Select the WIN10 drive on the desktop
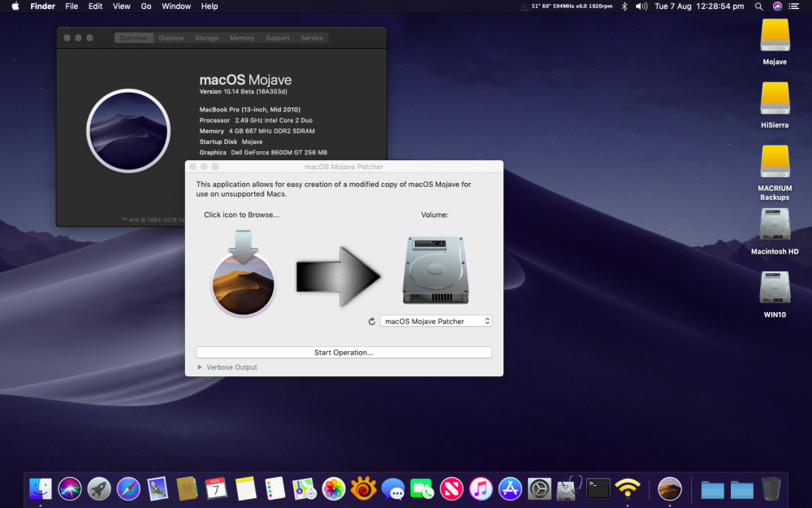 [775, 294]
